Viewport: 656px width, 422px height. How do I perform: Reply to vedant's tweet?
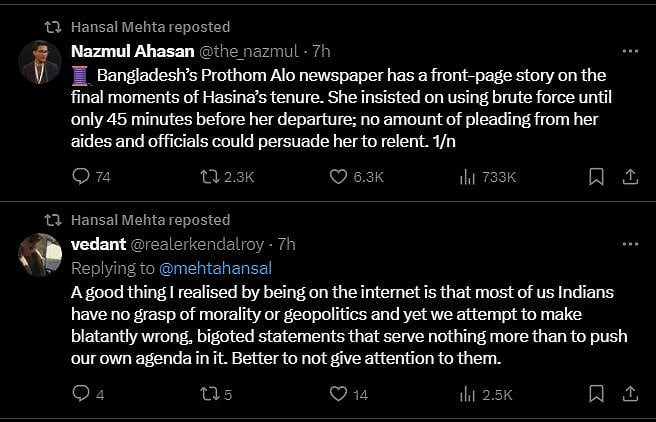83,394
